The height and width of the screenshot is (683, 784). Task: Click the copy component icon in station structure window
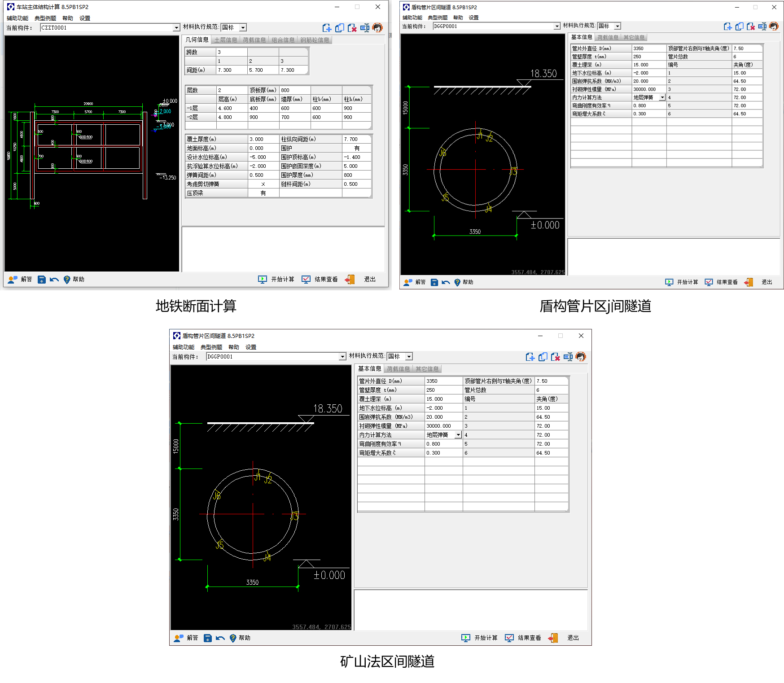click(x=339, y=28)
